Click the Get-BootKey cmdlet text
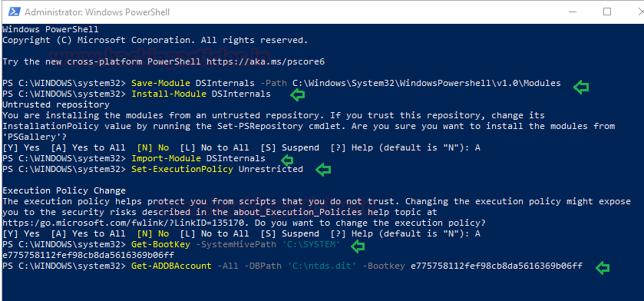644x301 pixels. coord(160,244)
